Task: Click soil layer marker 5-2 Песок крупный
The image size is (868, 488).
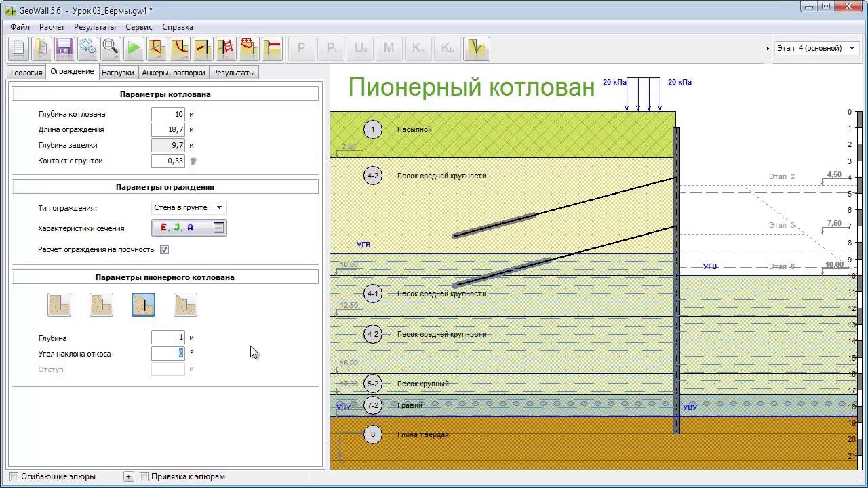Action: coord(373,384)
